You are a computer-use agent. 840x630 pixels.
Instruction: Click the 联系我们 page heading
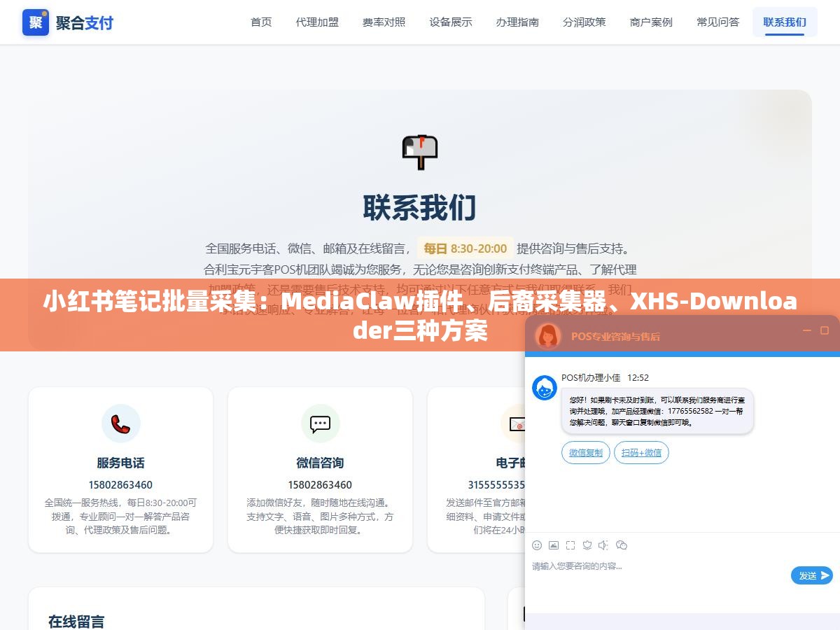[x=420, y=208]
